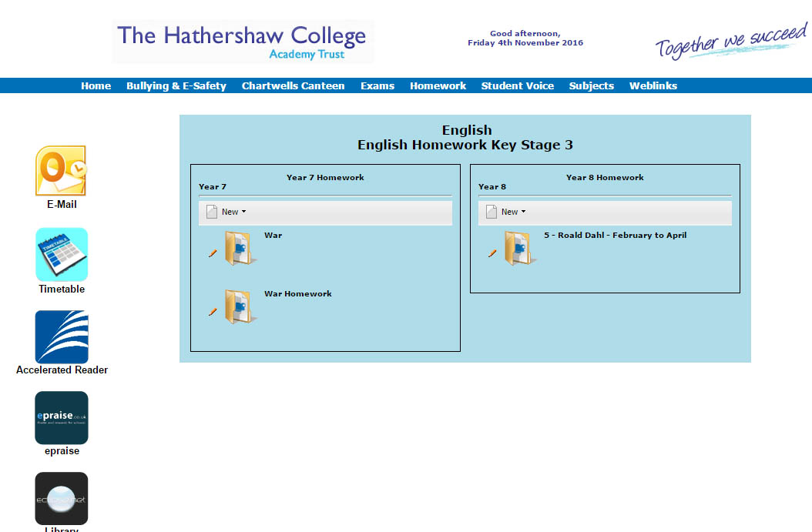Select Subjects in the navigation bar

click(592, 86)
